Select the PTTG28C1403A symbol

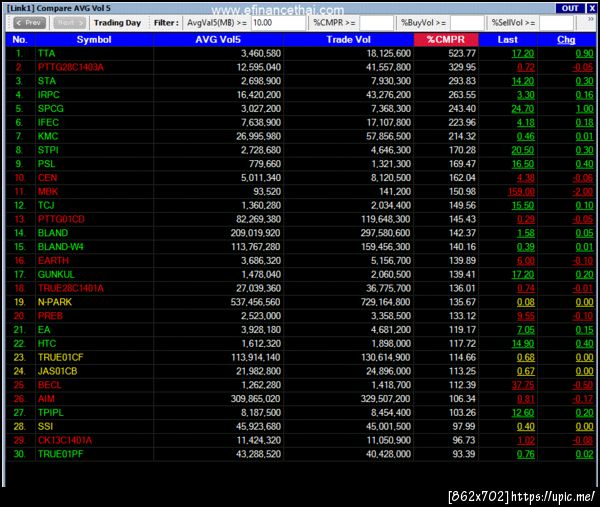pyautogui.click(x=70, y=67)
